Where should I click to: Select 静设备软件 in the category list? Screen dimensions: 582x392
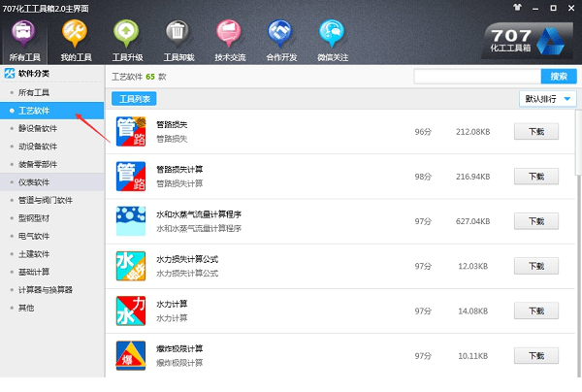click(x=39, y=129)
